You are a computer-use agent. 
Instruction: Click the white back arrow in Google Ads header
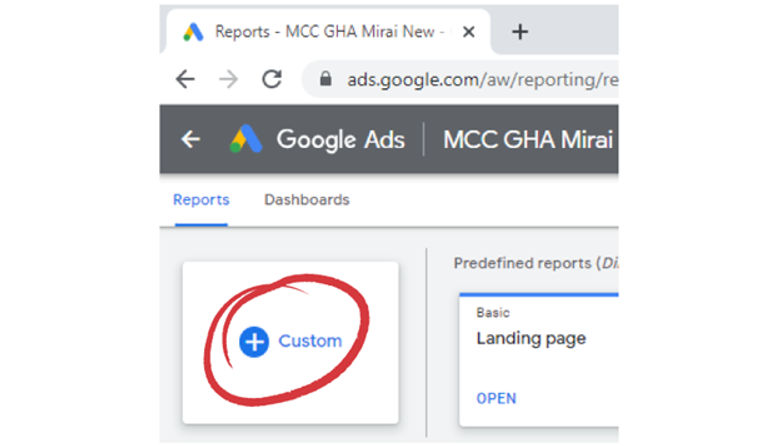click(191, 139)
